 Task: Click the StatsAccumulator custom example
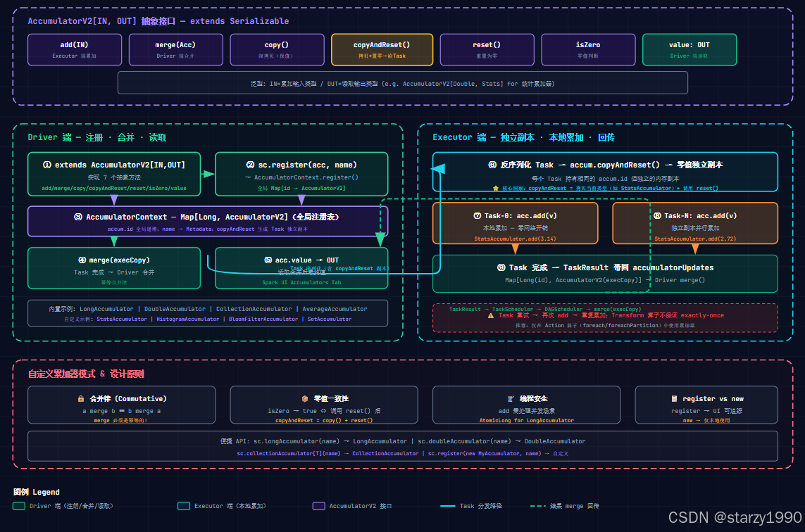(122, 319)
